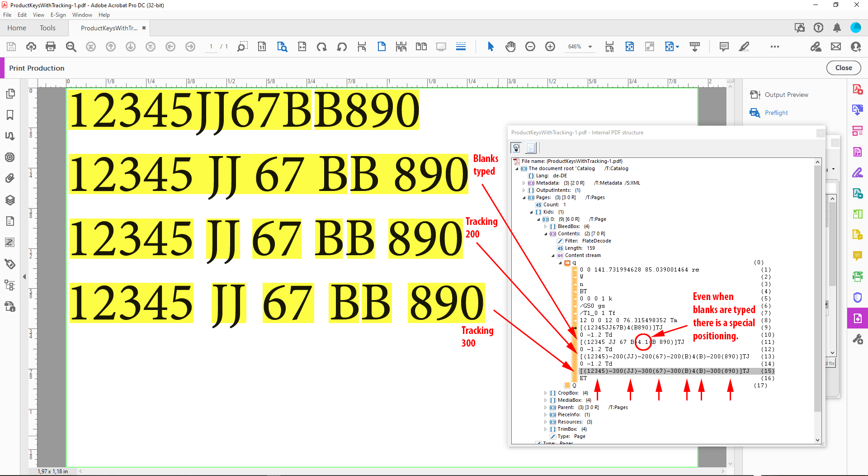
Task: Close the Print Production toolbar
Action: click(x=844, y=67)
